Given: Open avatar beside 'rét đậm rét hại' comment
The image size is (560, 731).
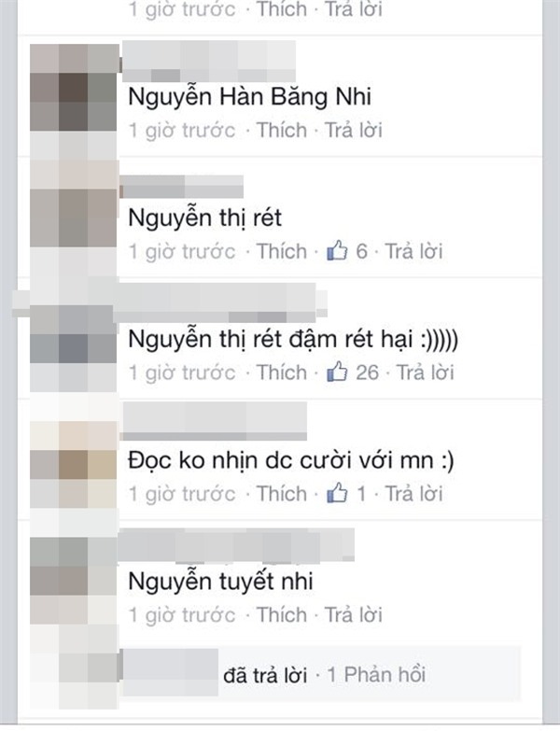Looking at the screenshot, I should tap(73, 334).
